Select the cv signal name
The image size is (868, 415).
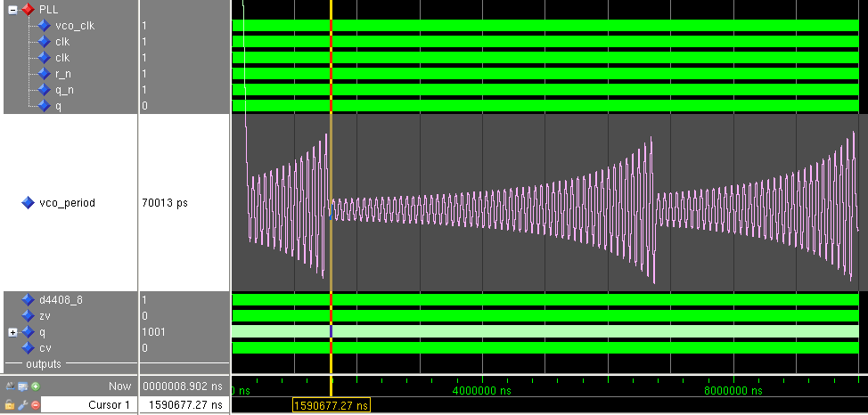click(45, 348)
